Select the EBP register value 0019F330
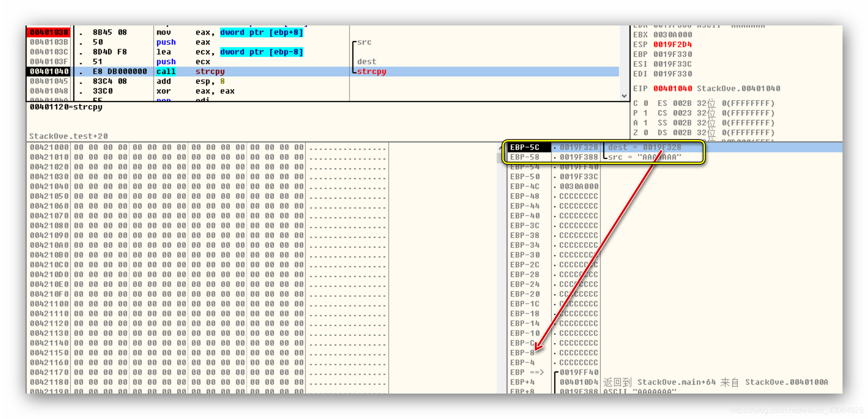This screenshot has width=868, height=419. (673, 54)
